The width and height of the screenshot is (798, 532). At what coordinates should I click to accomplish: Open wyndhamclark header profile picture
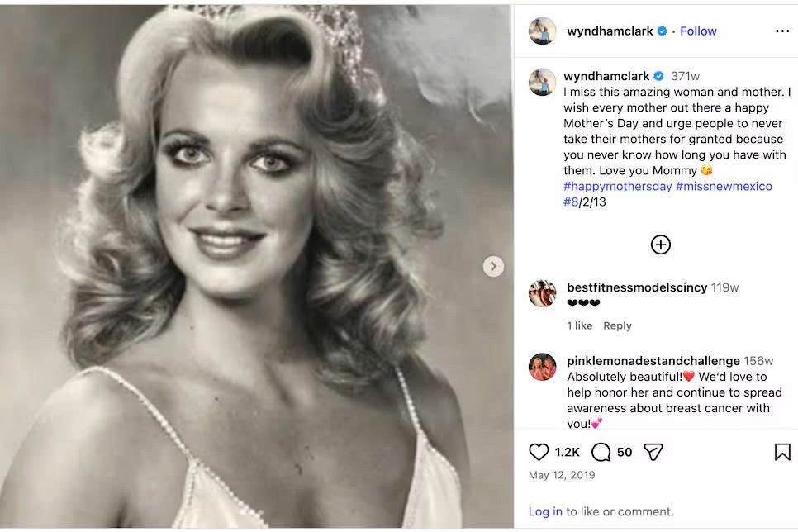543,31
